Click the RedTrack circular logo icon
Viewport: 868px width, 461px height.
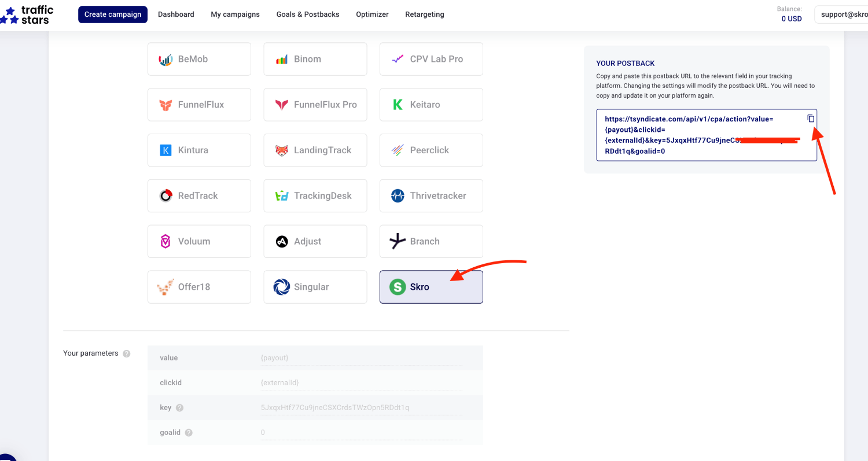[x=166, y=196]
